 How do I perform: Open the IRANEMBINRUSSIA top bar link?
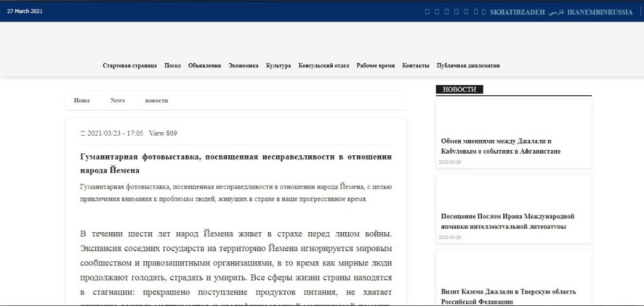pyautogui.click(x=600, y=12)
